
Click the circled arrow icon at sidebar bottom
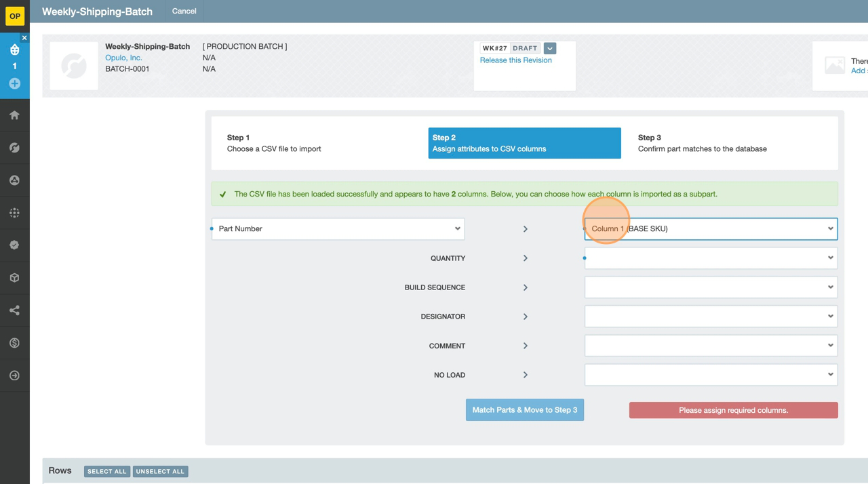tap(14, 376)
